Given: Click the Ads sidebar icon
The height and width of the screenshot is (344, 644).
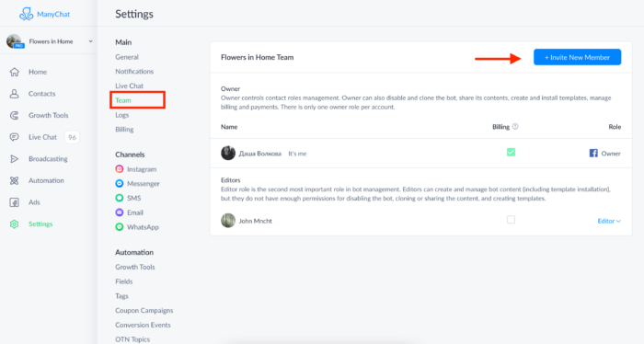Looking at the screenshot, I should coord(15,202).
